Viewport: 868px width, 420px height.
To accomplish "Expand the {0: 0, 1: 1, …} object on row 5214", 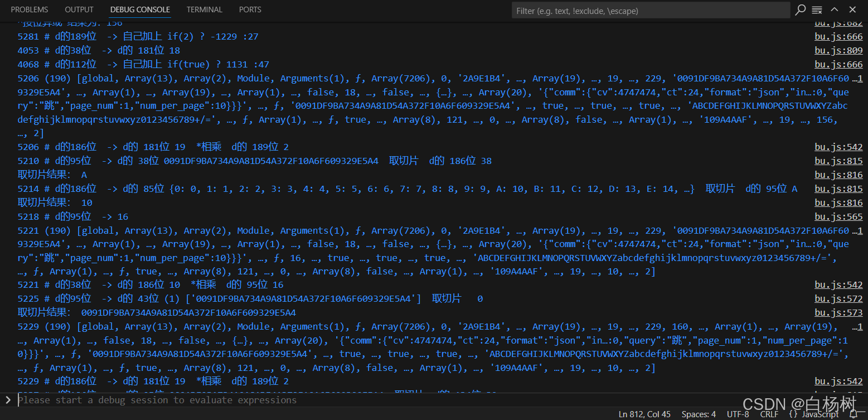I will pos(432,189).
